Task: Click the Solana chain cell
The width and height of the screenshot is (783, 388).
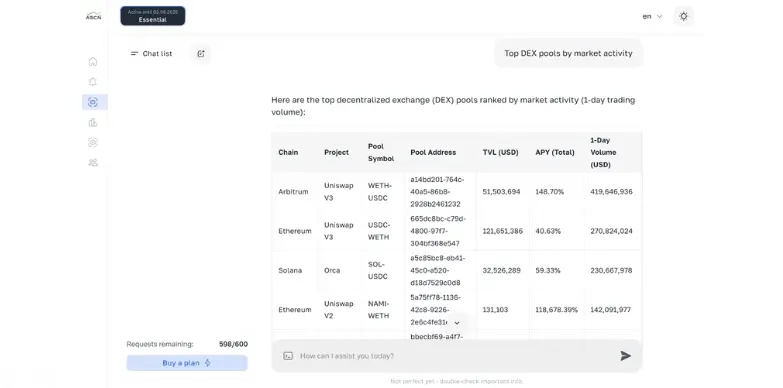Action: click(x=290, y=271)
